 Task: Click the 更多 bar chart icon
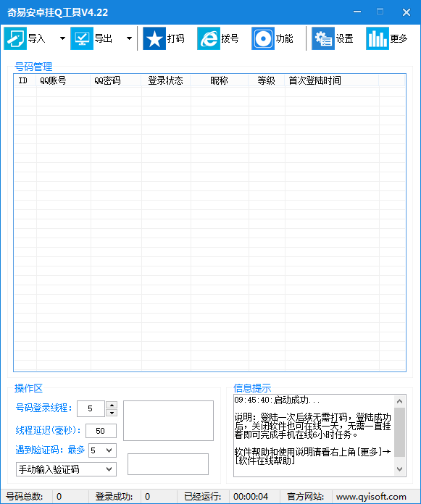(378, 38)
